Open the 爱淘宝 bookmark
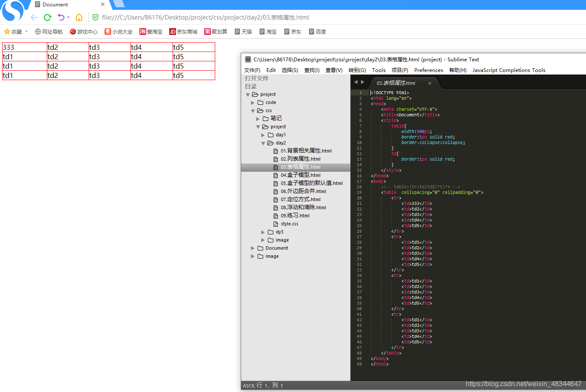This screenshot has height=392, width=586. [x=151, y=32]
